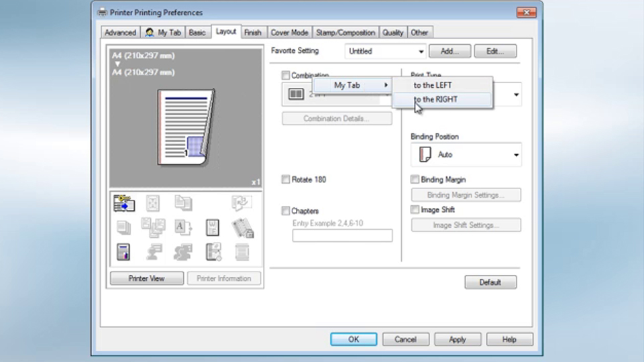Click the book with clock icon

pyautogui.click(x=213, y=252)
